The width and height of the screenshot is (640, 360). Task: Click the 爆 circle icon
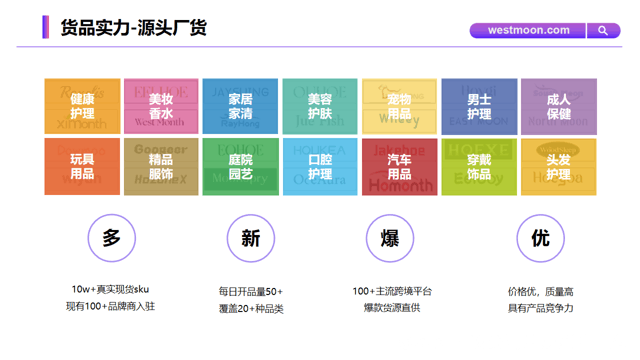[390, 238]
